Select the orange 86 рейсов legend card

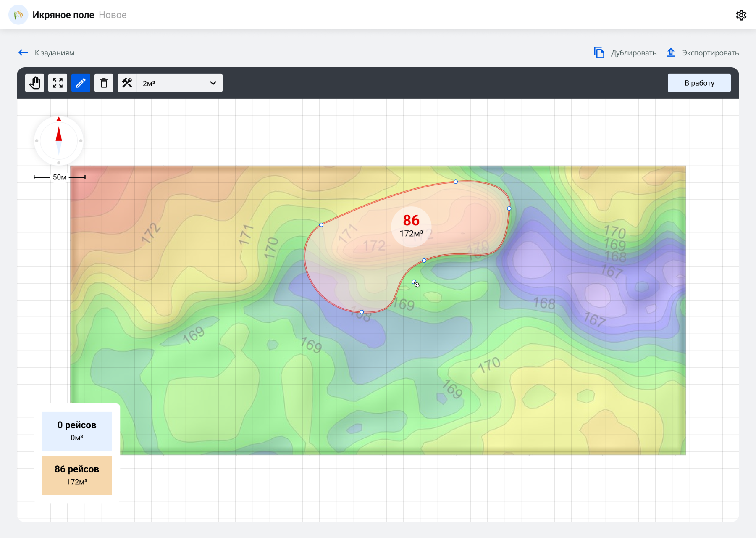click(77, 475)
